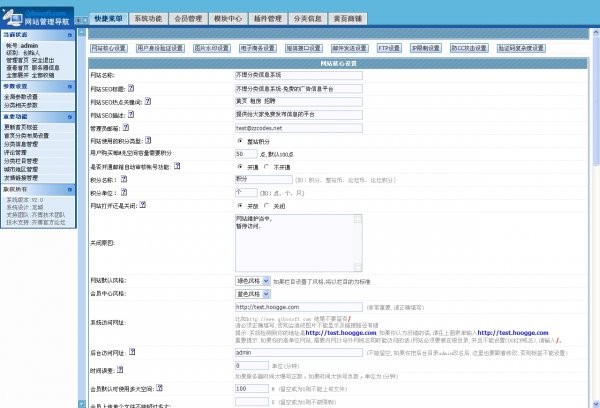
Task: Open the 网站默认风格 dropdown (绿色风格)
Action: click(253, 281)
